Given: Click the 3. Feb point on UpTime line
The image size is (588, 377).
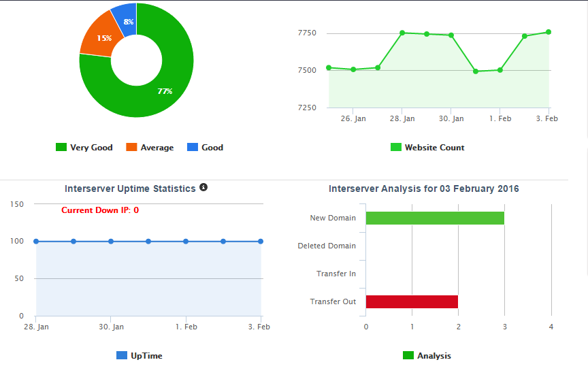Looking at the screenshot, I should point(261,241).
